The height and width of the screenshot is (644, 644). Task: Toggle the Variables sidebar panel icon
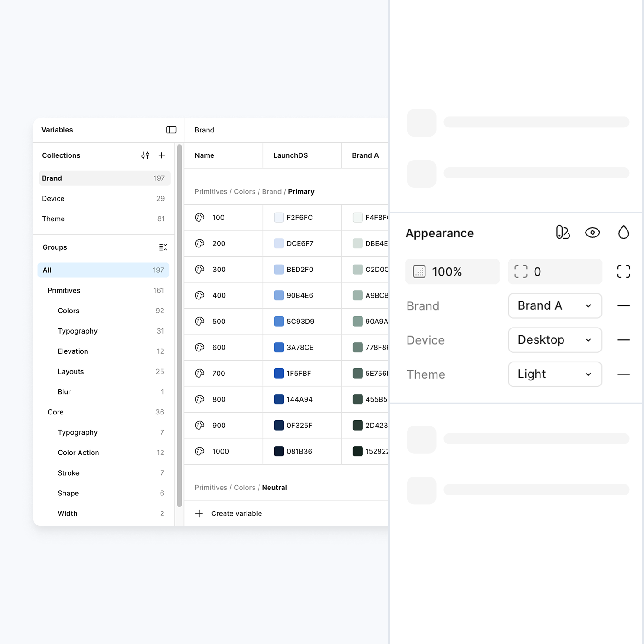pyautogui.click(x=171, y=130)
